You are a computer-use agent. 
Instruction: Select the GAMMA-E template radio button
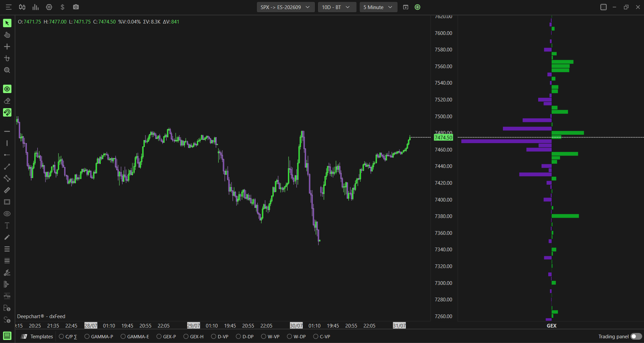123,336
